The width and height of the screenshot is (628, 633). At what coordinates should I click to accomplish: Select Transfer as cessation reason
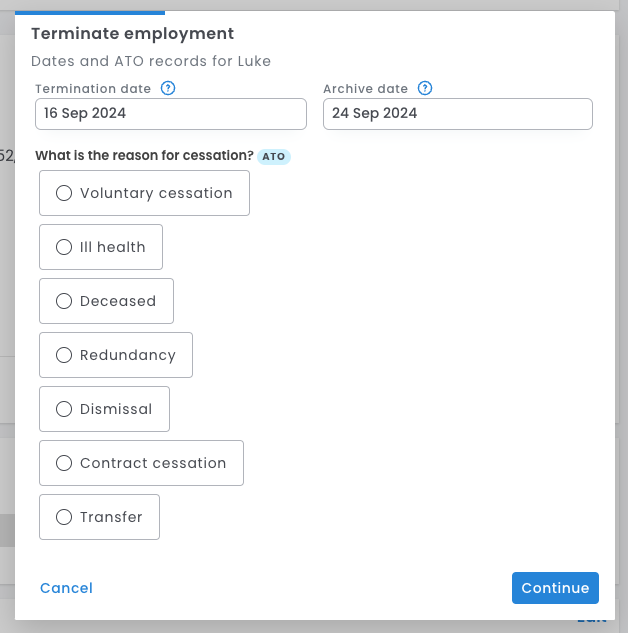pos(64,517)
